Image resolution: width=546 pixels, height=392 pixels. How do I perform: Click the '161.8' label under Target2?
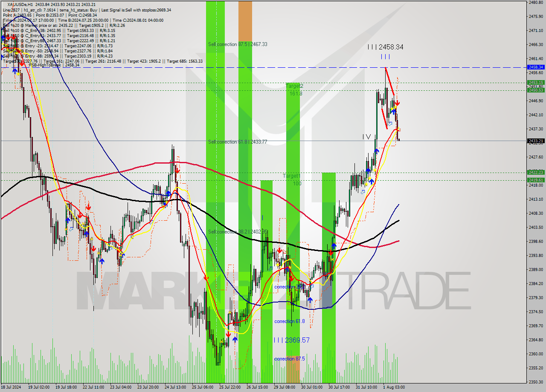296,93
